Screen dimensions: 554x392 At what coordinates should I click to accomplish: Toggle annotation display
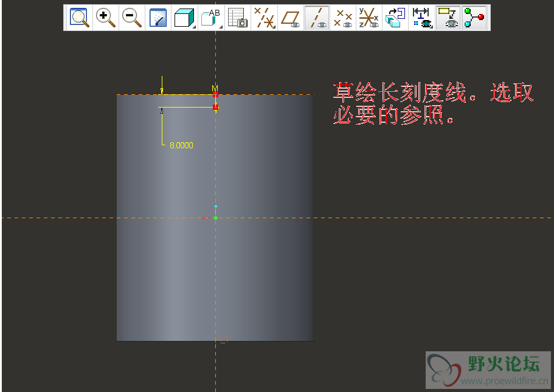448,18
